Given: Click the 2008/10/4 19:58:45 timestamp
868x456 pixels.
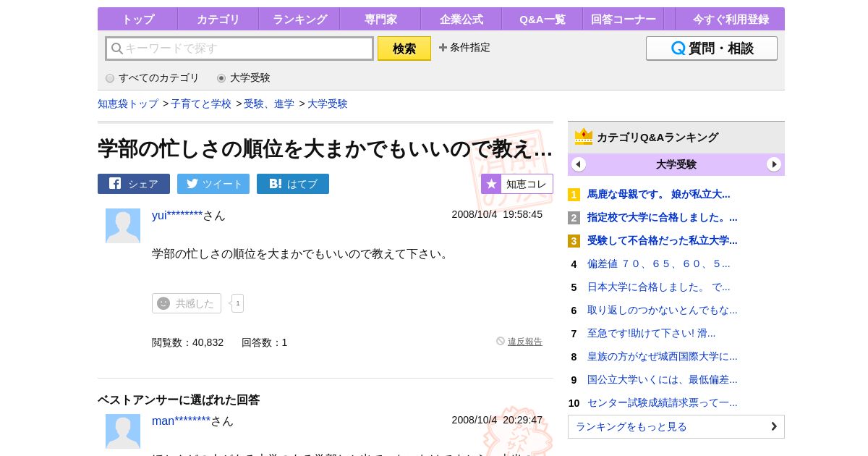Looking at the screenshot, I should click(497, 214).
